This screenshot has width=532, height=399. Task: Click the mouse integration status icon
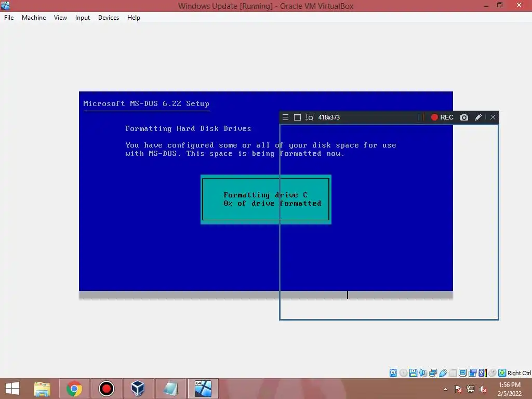coord(493,373)
